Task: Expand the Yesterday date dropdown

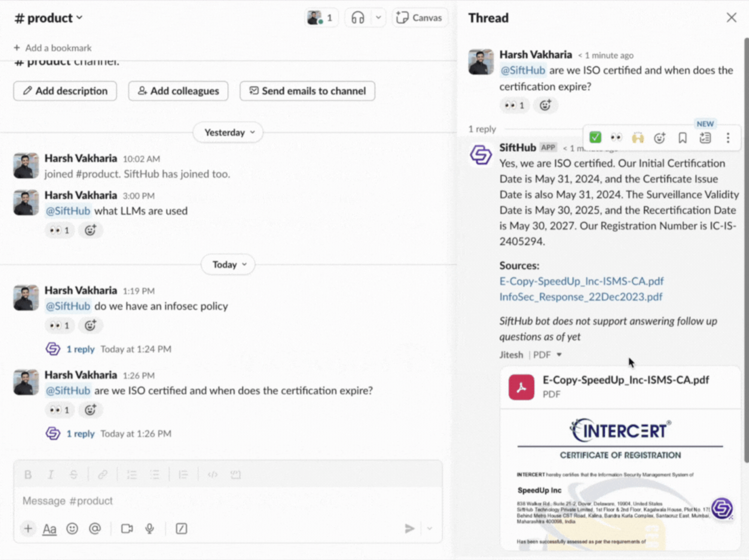Action: coord(228,133)
